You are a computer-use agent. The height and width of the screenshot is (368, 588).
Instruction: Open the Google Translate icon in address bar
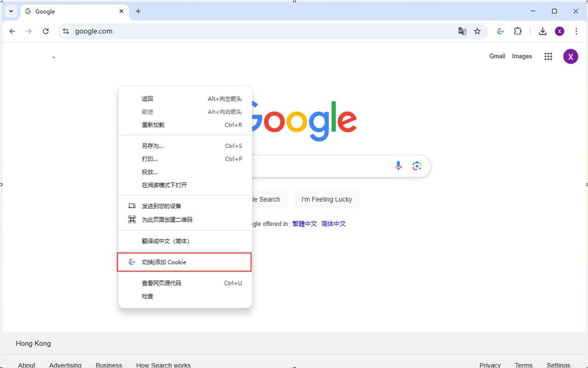click(x=462, y=31)
